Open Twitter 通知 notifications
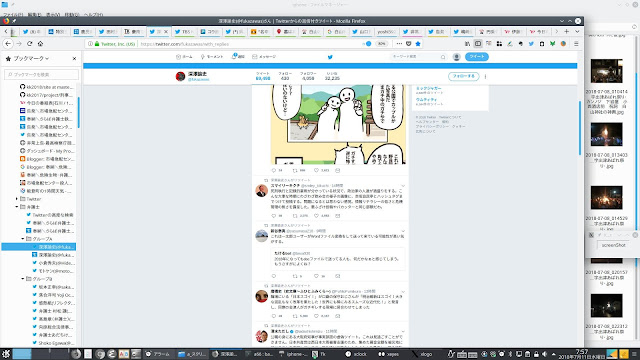The width and height of the screenshot is (640, 360). [238, 57]
